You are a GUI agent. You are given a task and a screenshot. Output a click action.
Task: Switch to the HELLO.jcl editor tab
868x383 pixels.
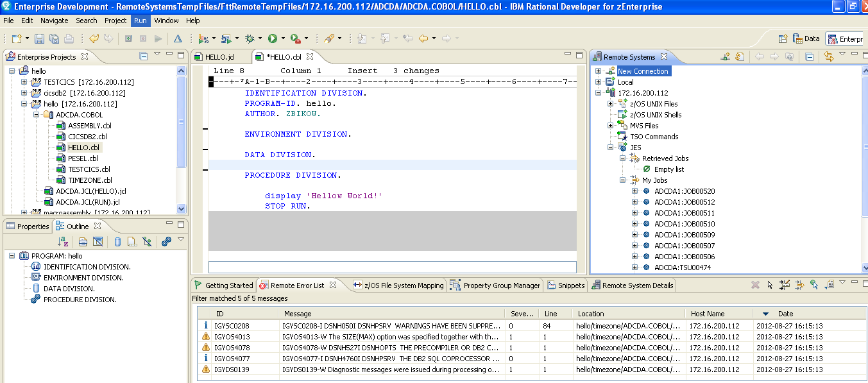coord(220,56)
